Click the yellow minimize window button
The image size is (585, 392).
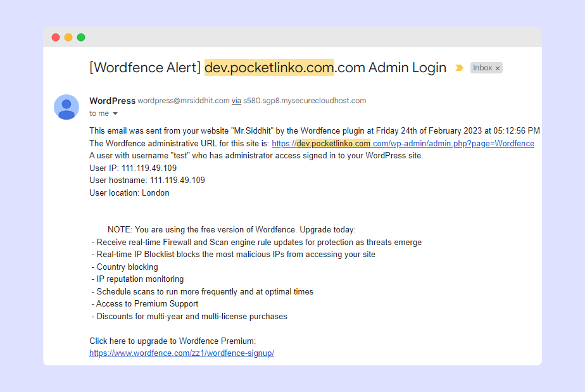pos(68,37)
